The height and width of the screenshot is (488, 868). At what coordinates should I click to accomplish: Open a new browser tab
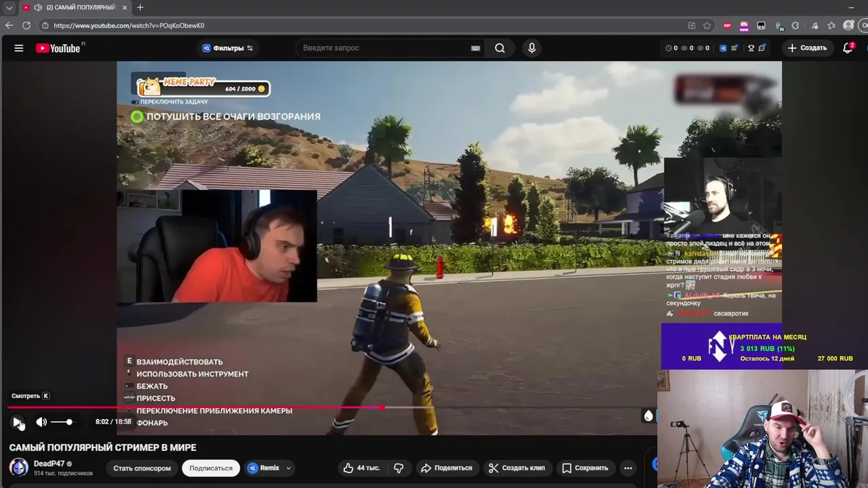[140, 7]
